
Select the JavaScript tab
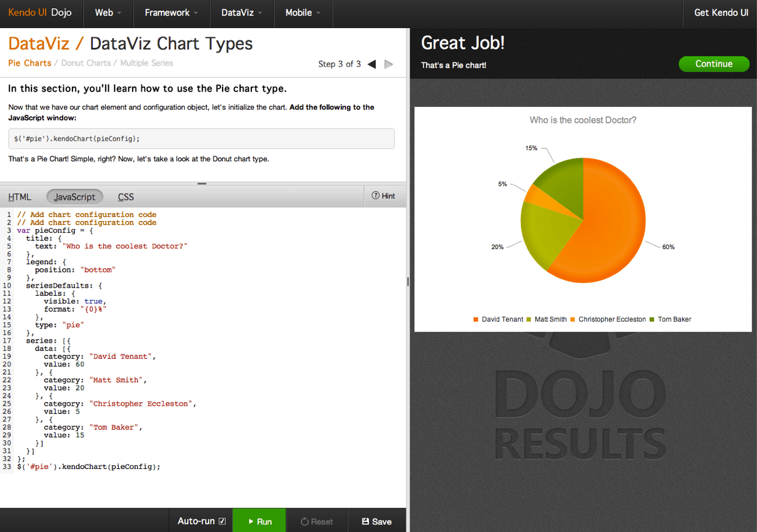click(75, 197)
